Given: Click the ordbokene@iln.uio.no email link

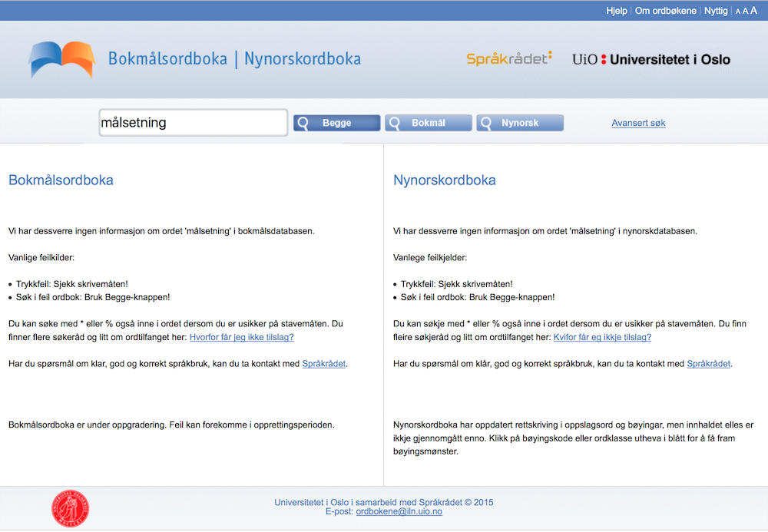Looking at the screenshot, I should pos(399,511).
